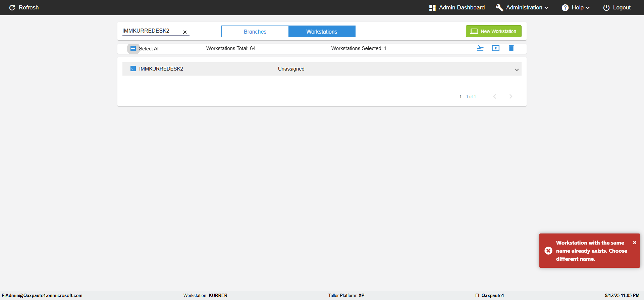The height and width of the screenshot is (300, 644).
Task: Open the Admin Dashboard
Action: coord(457,7)
